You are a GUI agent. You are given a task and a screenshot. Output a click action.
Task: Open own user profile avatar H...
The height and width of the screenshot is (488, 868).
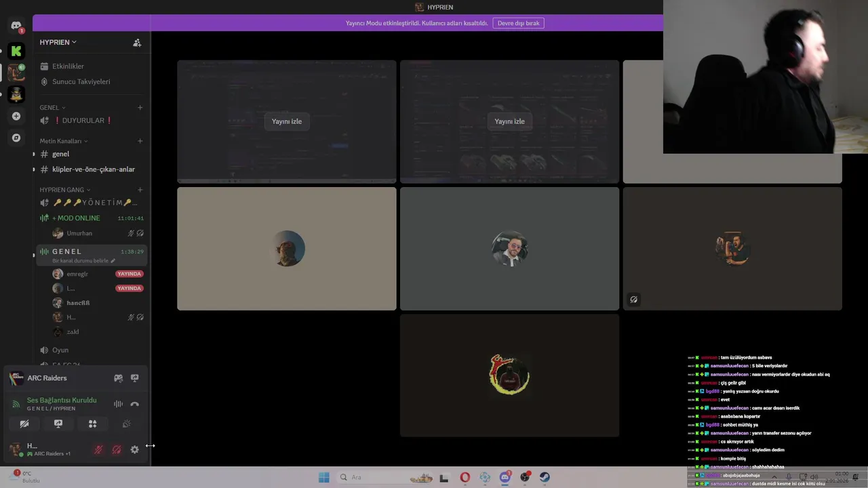tap(16, 449)
